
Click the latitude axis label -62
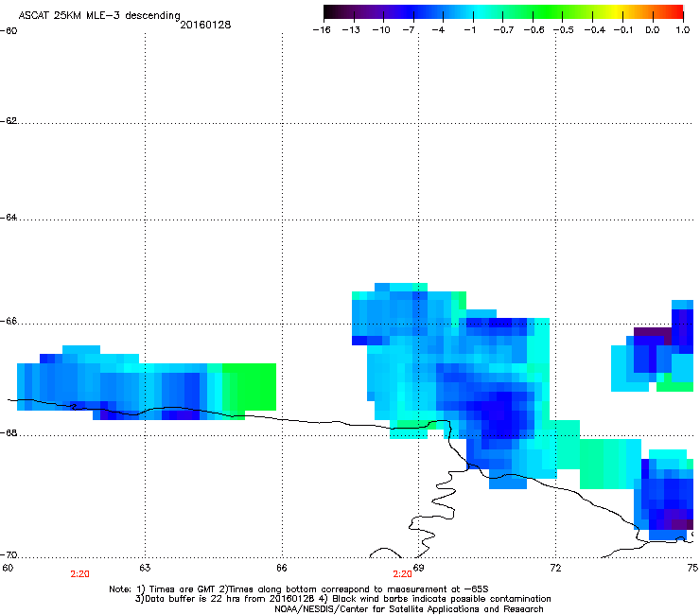9,121
